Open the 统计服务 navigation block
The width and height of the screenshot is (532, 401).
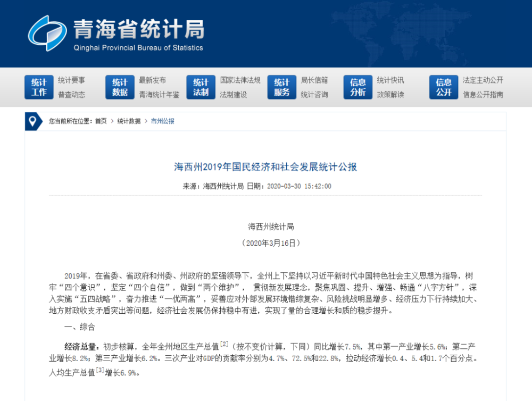coord(281,87)
